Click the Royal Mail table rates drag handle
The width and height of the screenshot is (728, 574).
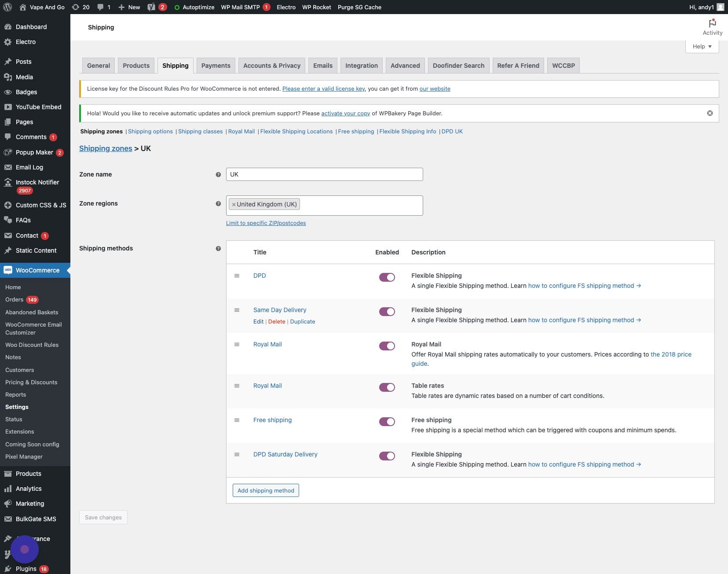click(x=237, y=386)
